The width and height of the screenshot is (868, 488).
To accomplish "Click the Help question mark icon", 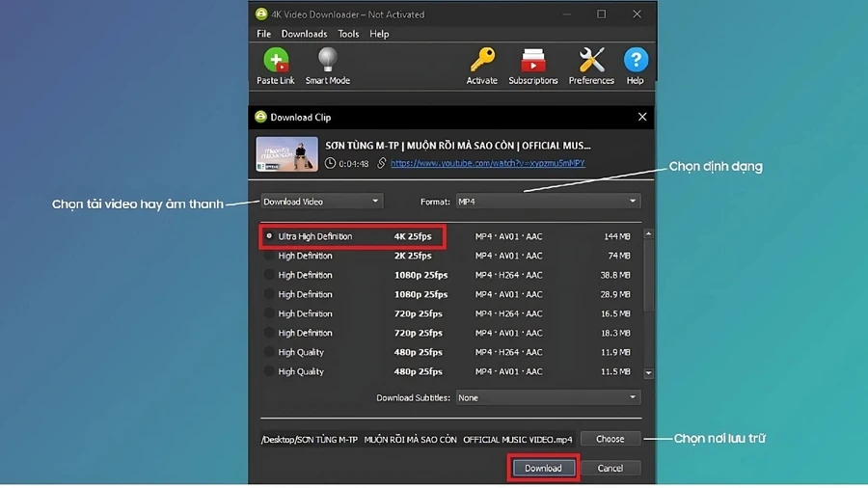I will coord(636,60).
